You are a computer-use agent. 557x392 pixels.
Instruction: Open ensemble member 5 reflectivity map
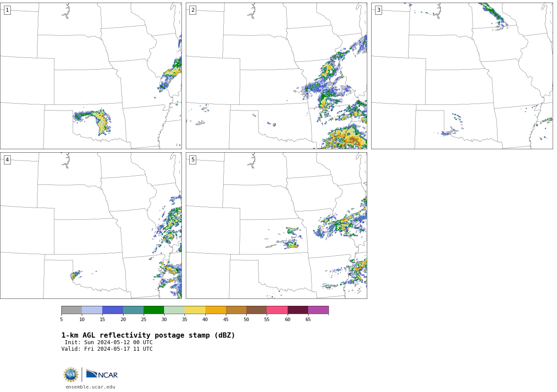(x=276, y=225)
